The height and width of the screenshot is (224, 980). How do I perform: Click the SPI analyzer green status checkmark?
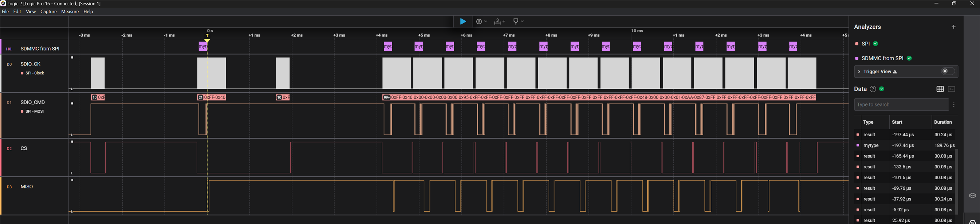tap(876, 44)
